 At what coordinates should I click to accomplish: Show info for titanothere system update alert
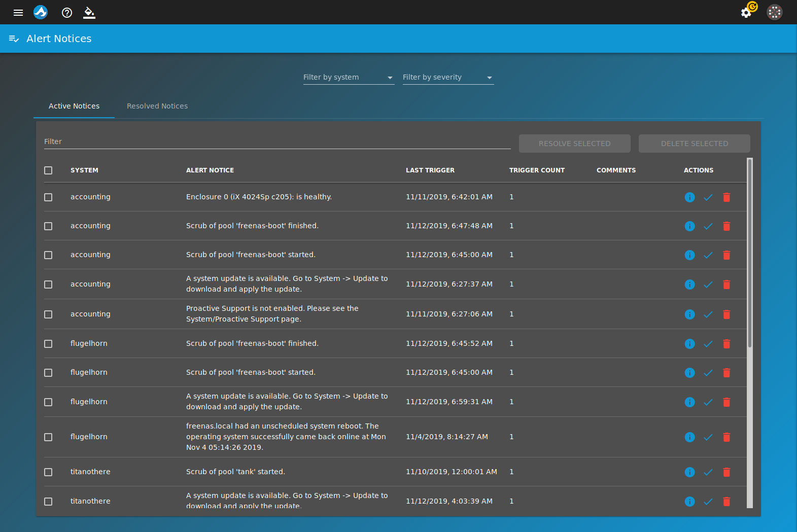tap(689, 502)
